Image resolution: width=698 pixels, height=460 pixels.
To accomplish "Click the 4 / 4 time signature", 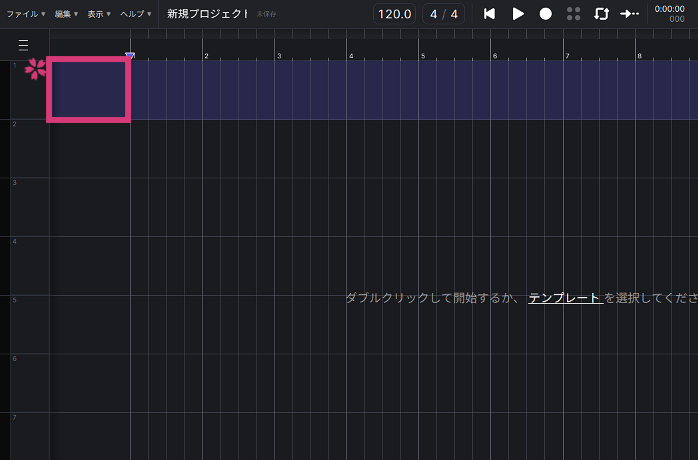I will (443, 14).
